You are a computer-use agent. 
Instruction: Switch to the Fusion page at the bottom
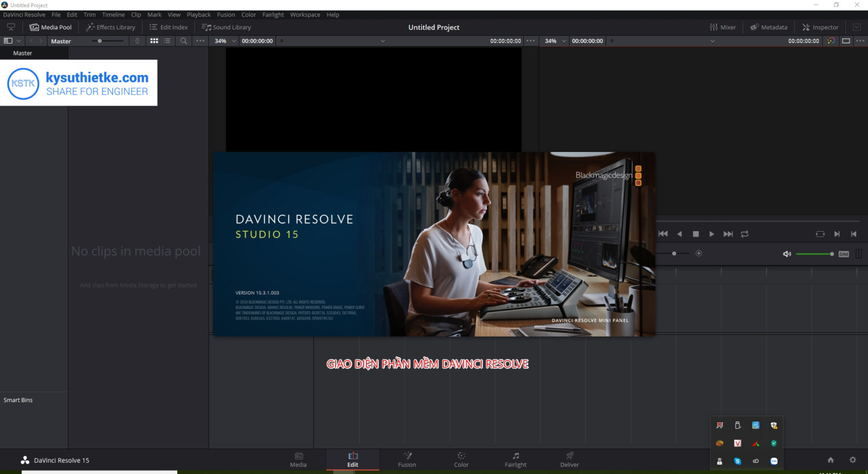407,460
